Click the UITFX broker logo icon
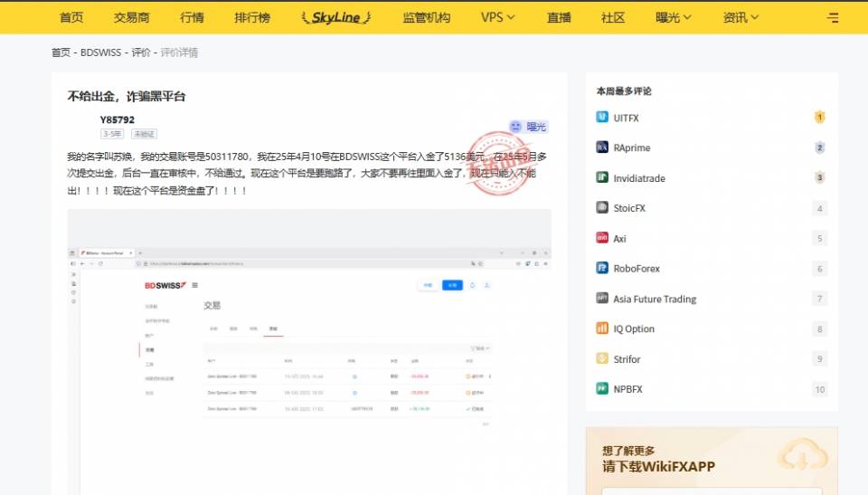Image resolution: width=868 pixels, height=495 pixels. [x=602, y=117]
